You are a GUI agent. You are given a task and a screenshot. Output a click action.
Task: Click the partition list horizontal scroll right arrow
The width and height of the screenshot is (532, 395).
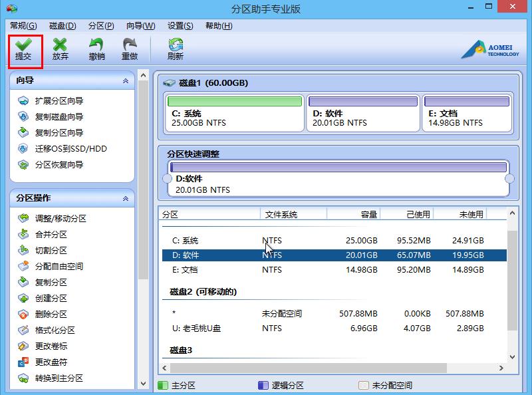[501, 368]
